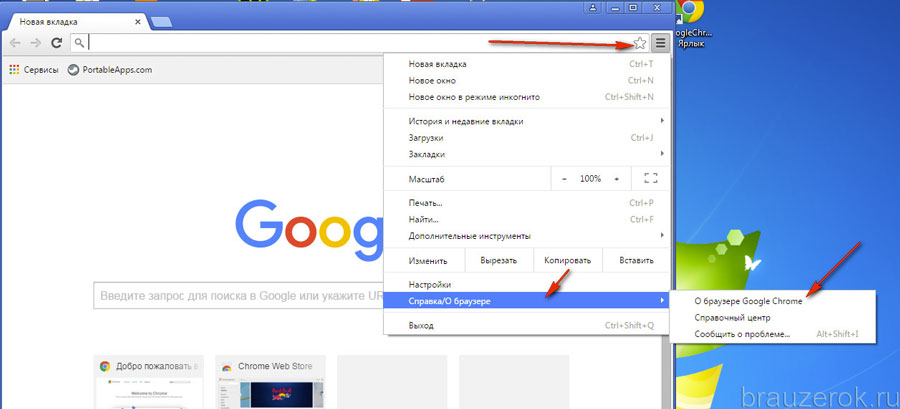Choose Печать... in the menu
Image resolution: width=900 pixels, height=409 pixels.
pyautogui.click(x=527, y=203)
